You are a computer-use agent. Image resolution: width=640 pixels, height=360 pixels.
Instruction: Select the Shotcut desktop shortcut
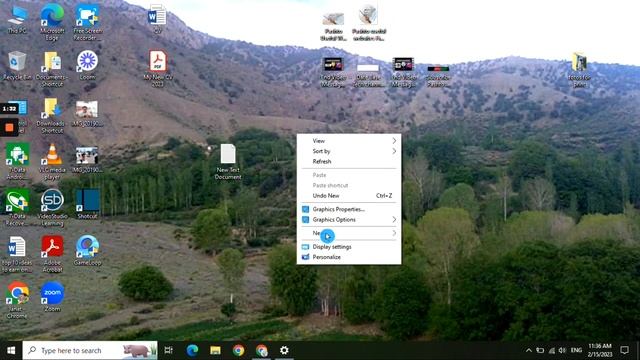(x=87, y=204)
